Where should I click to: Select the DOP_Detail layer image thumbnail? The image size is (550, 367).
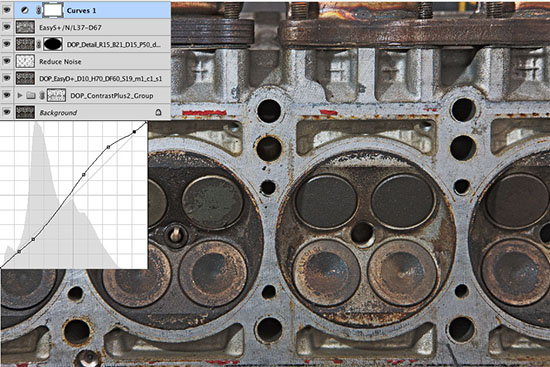pyautogui.click(x=25, y=44)
